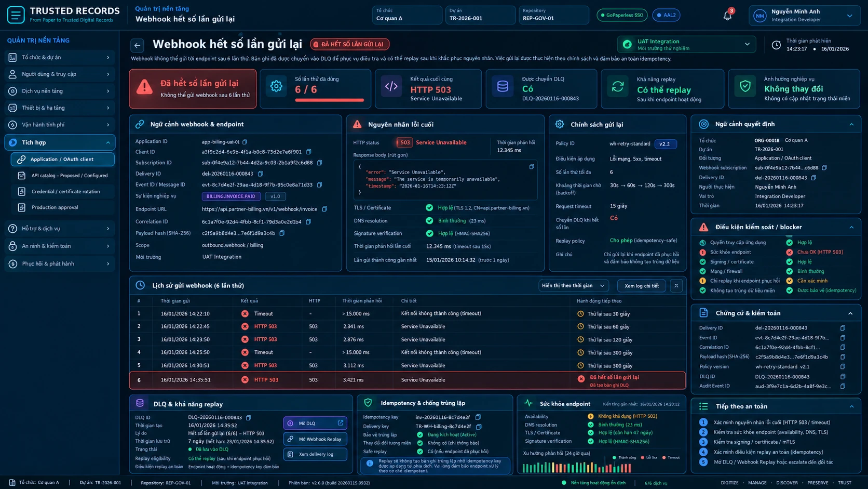Open the Trusted Records hamburger menu icon
The width and height of the screenshot is (868, 489).
[16, 15]
